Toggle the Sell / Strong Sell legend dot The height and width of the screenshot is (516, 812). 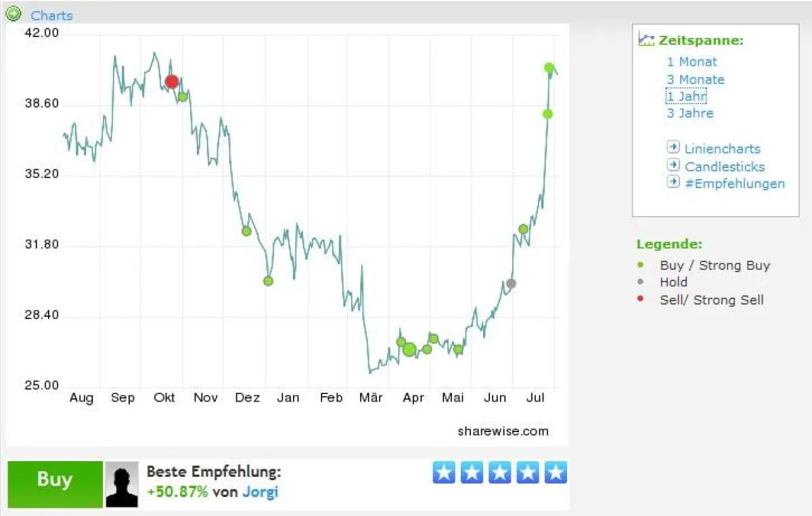pos(641,299)
